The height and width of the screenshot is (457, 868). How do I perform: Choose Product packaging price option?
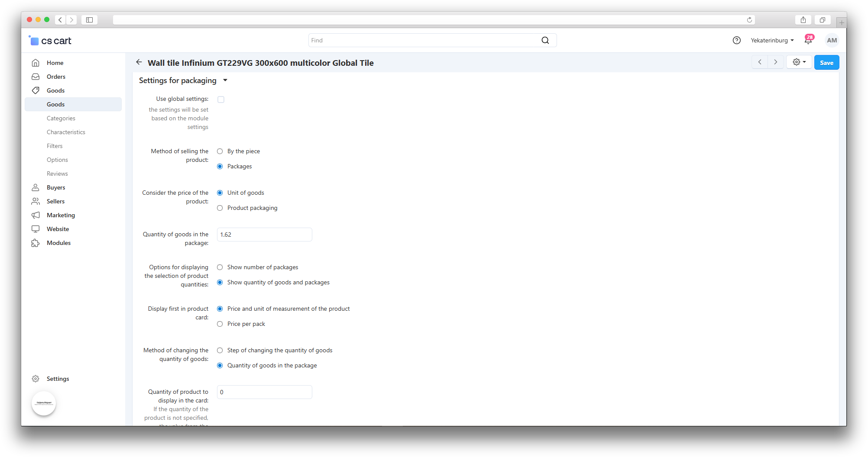220,208
